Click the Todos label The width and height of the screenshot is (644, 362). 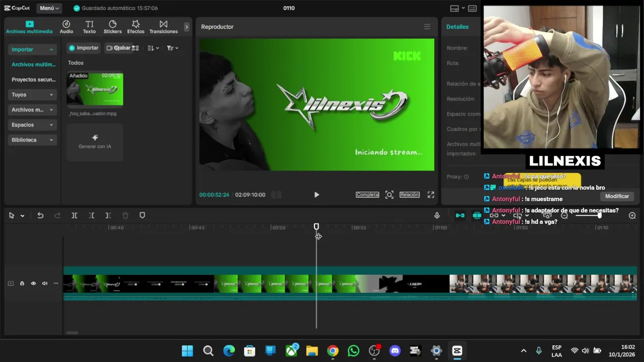tap(75, 63)
